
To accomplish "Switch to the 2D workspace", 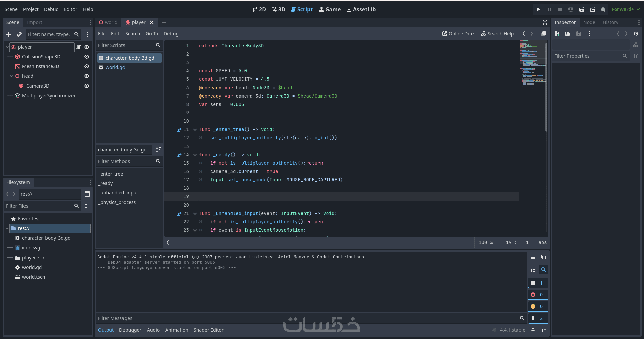I will (259, 9).
